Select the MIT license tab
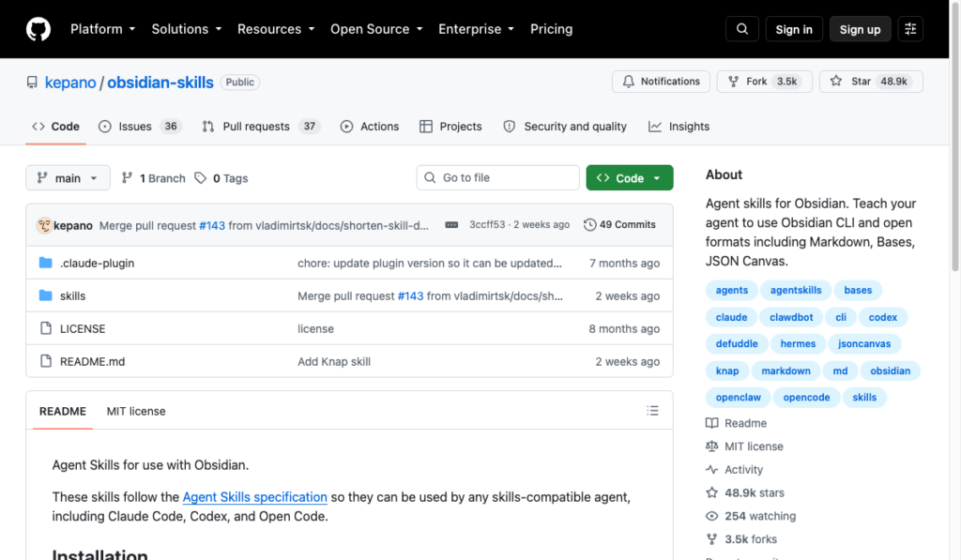The image size is (961, 560). pyautogui.click(x=136, y=411)
